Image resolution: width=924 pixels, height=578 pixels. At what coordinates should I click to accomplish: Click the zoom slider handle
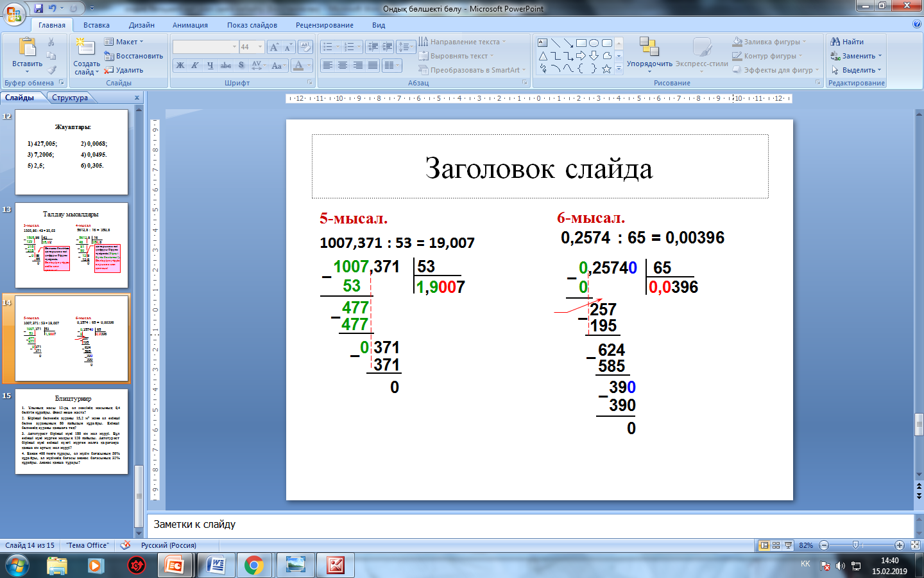(855, 545)
